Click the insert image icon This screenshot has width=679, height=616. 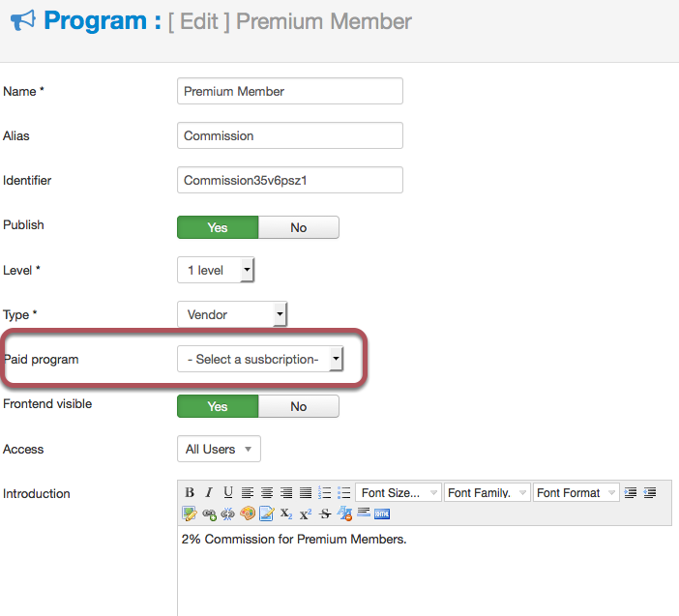pos(190,513)
